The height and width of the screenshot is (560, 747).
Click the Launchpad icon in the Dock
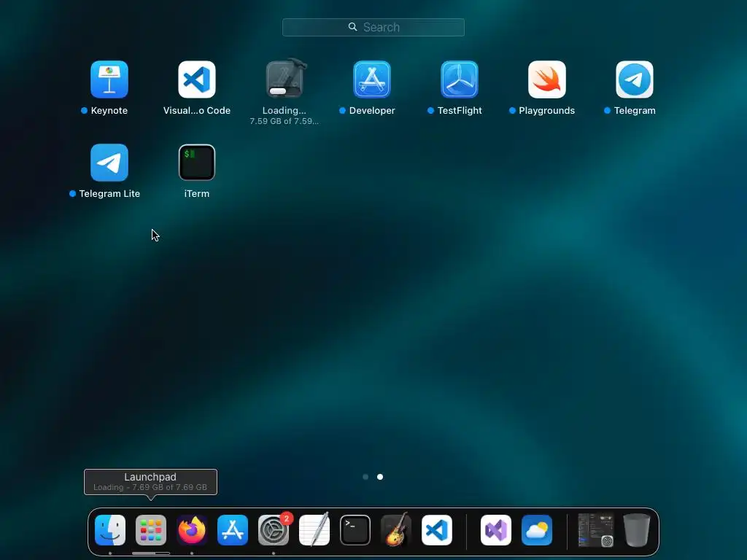click(151, 530)
